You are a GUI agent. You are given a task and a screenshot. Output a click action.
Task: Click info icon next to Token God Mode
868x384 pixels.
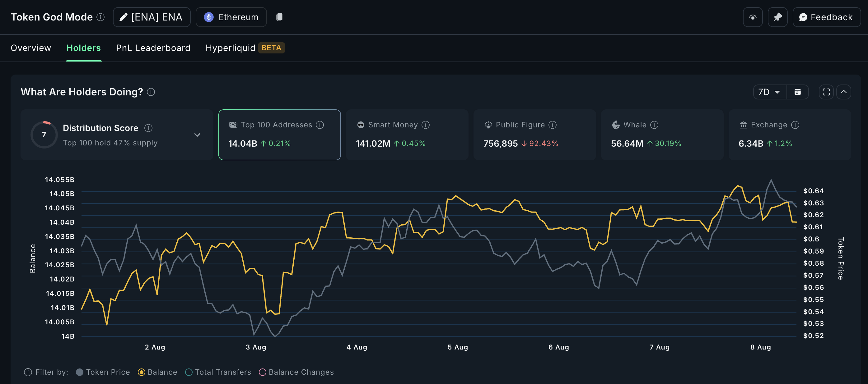pyautogui.click(x=100, y=17)
